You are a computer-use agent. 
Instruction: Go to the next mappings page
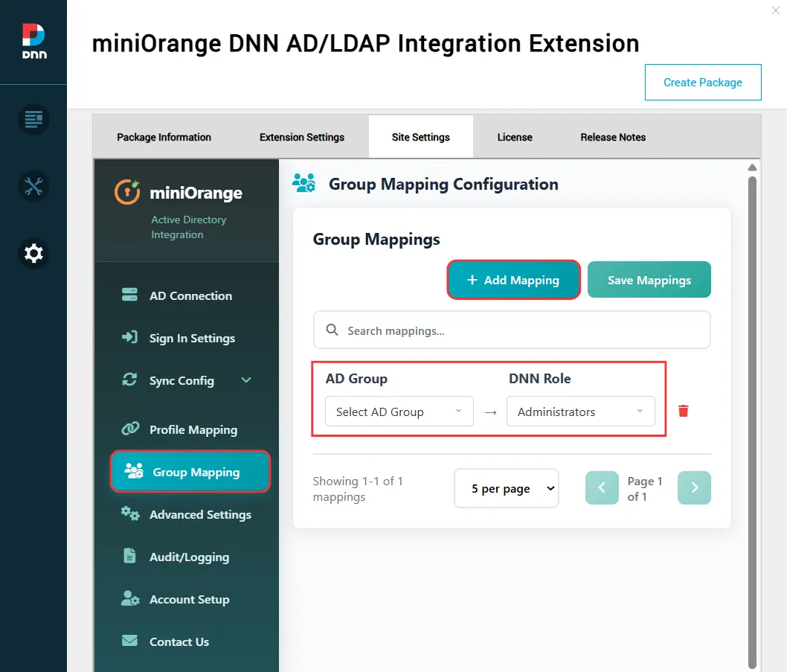[x=694, y=487]
